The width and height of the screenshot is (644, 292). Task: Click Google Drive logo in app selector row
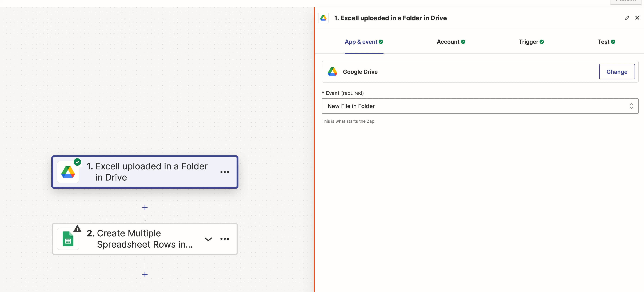tap(332, 72)
